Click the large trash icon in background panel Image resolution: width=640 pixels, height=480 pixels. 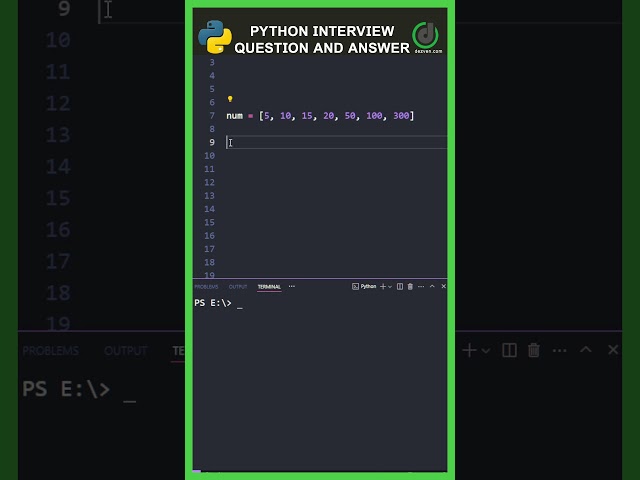(x=533, y=350)
